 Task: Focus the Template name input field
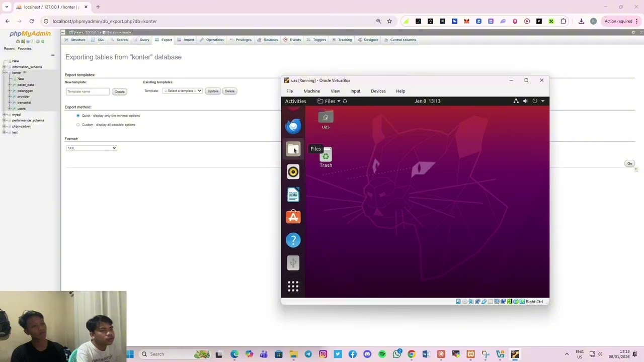[x=88, y=92]
